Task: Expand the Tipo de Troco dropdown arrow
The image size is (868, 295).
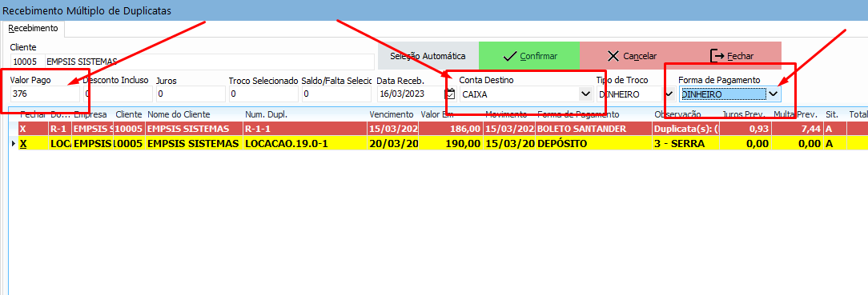Action: (x=669, y=94)
